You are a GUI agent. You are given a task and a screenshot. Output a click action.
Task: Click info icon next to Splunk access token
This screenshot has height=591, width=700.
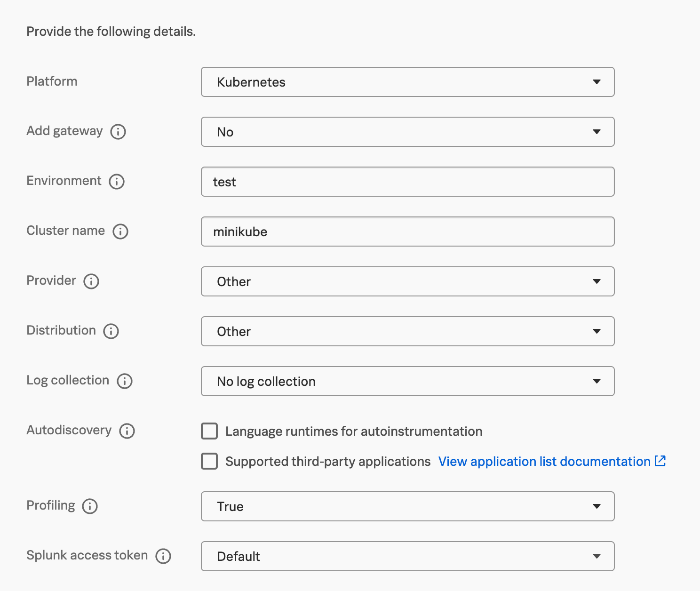(163, 556)
